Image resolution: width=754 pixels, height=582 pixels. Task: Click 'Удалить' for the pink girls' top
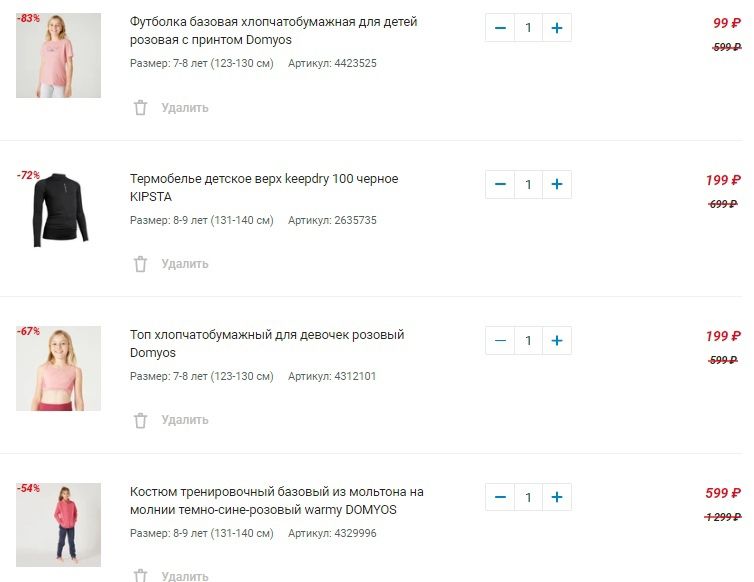(x=185, y=420)
